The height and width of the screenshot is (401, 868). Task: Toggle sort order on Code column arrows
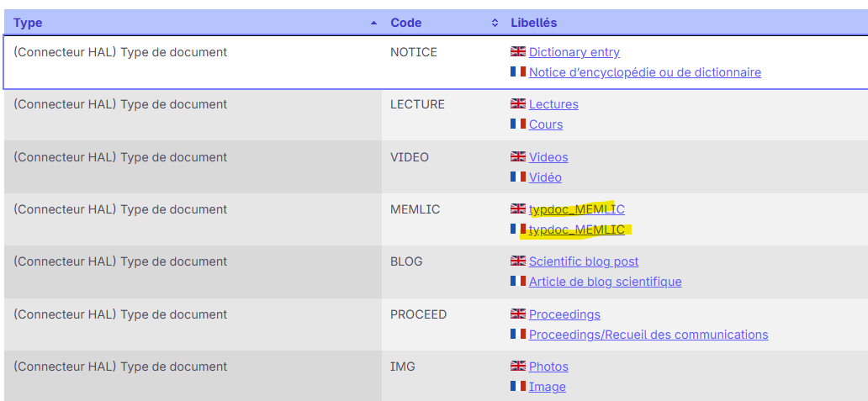coord(495,23)
